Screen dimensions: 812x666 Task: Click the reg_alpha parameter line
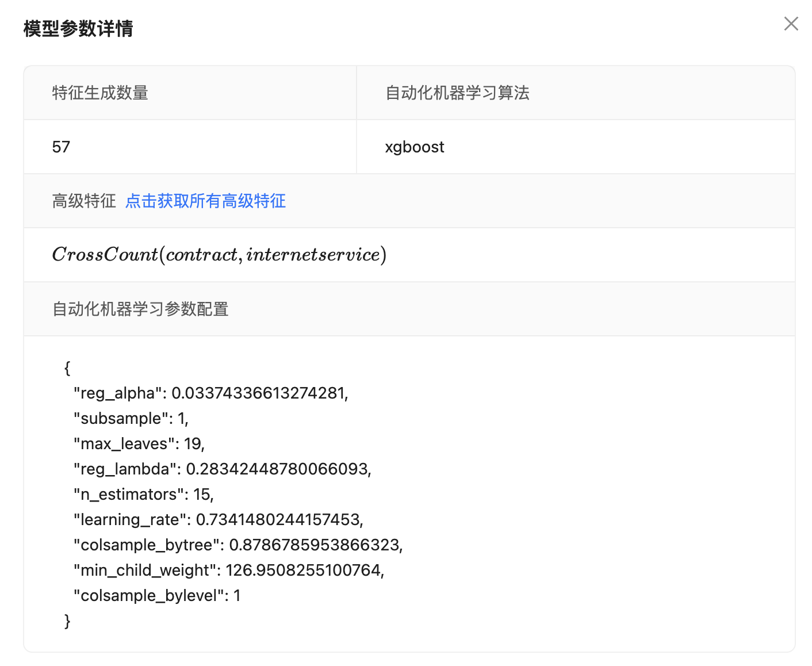click(210, 393)
